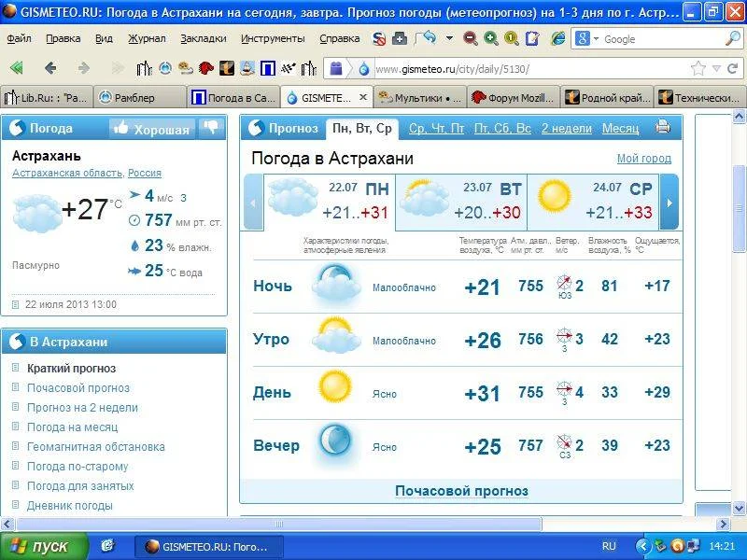Click the printer icon in forecast header
Viewport: 747px width, 560px height.
pos(663,128)
